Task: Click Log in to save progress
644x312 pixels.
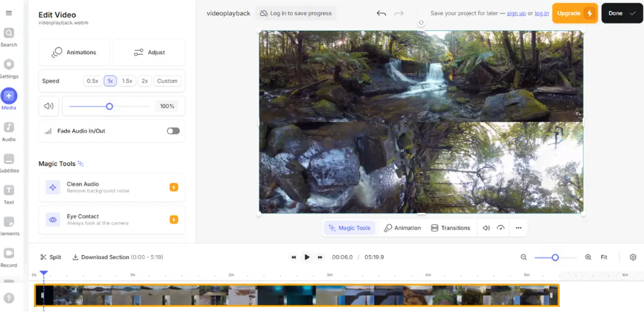Action: pyautogui.click(x=296, y=13)
